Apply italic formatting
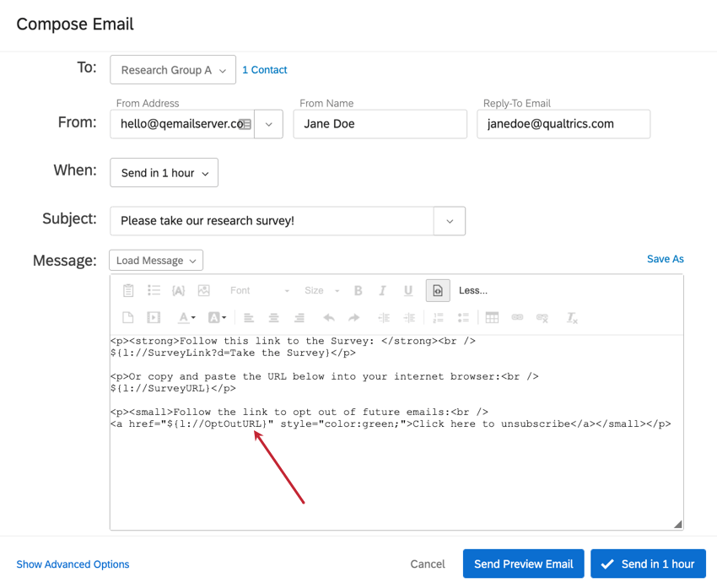This screenshot has height=588, width=717. click(382, 289)
